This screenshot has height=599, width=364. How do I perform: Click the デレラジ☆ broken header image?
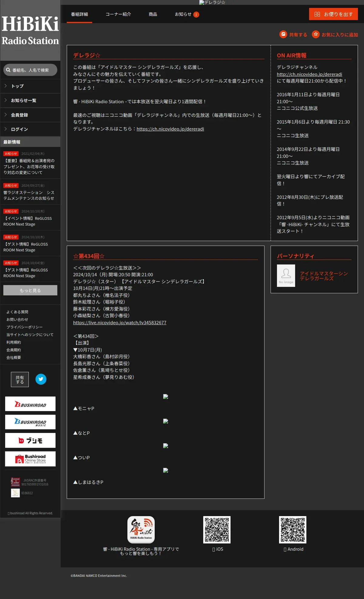212,2
